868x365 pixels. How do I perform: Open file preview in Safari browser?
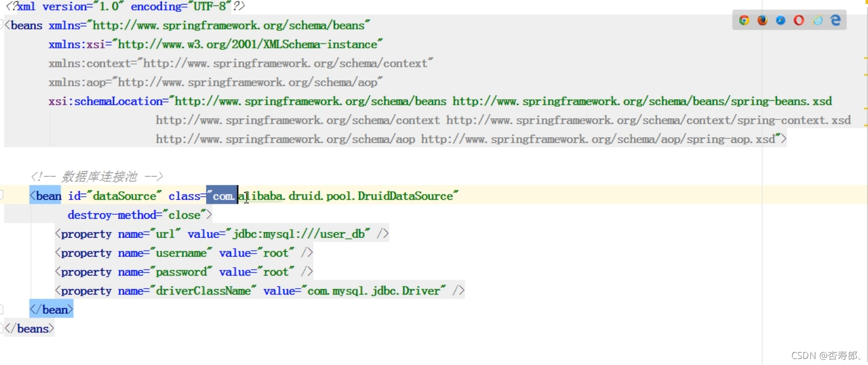click(781, 20)
